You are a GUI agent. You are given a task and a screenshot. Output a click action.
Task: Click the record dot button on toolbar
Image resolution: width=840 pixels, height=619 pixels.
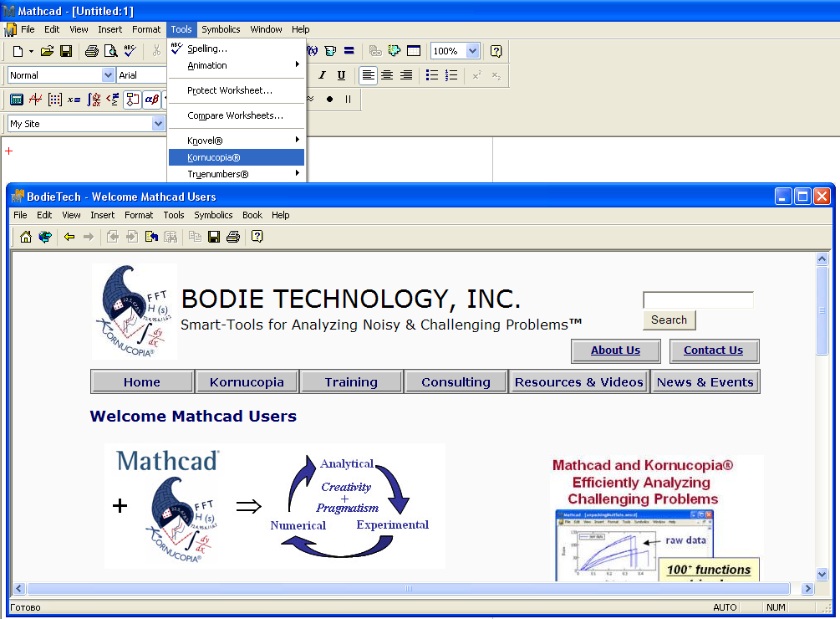click(329, 100)
